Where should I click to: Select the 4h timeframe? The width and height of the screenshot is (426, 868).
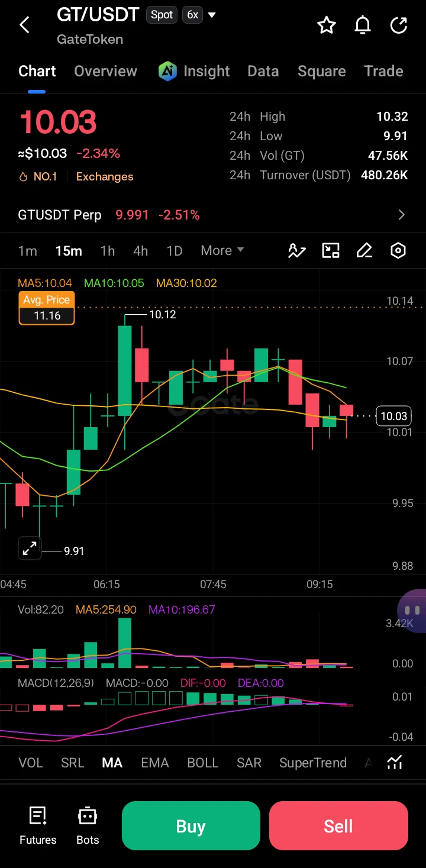pos(141,250)
